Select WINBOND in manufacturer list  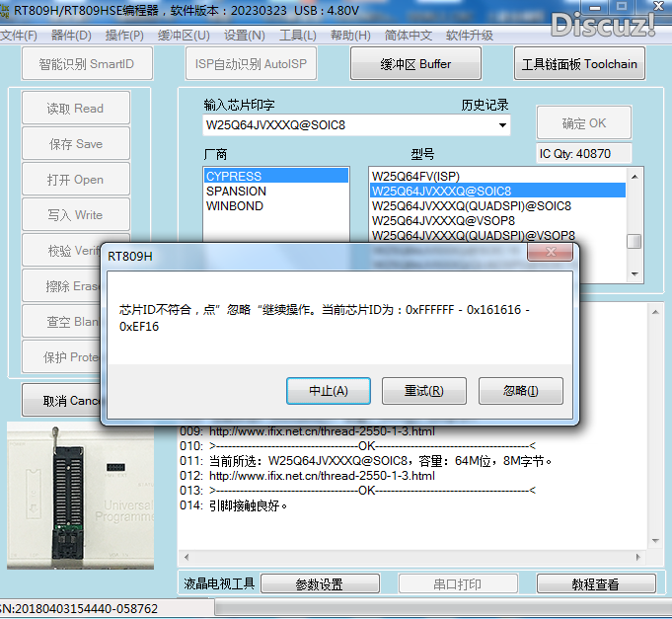click(x=276, y=205)
